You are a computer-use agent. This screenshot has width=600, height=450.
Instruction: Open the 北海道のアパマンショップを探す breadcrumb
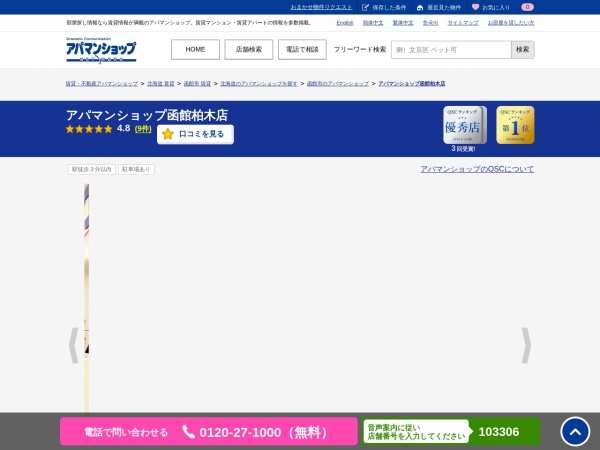click(x=259, y=83)
